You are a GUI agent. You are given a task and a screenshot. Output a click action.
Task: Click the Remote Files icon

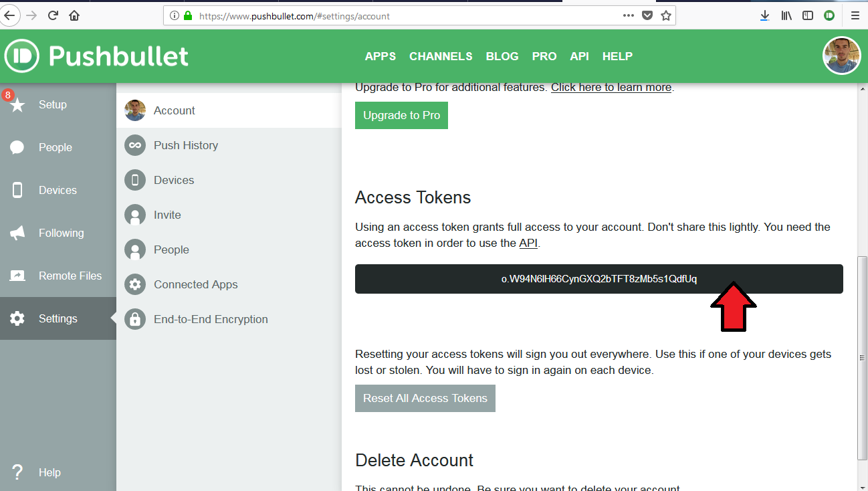[17, 276]
